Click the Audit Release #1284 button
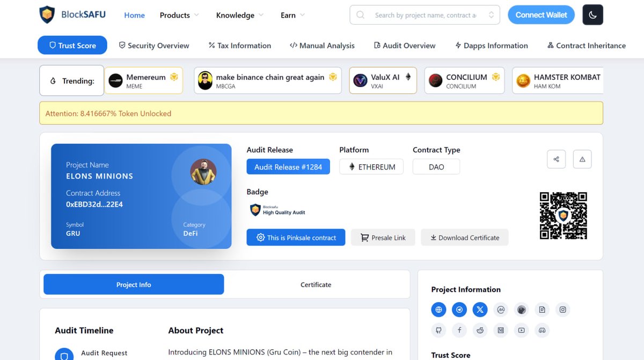 [x=288, y=167]
